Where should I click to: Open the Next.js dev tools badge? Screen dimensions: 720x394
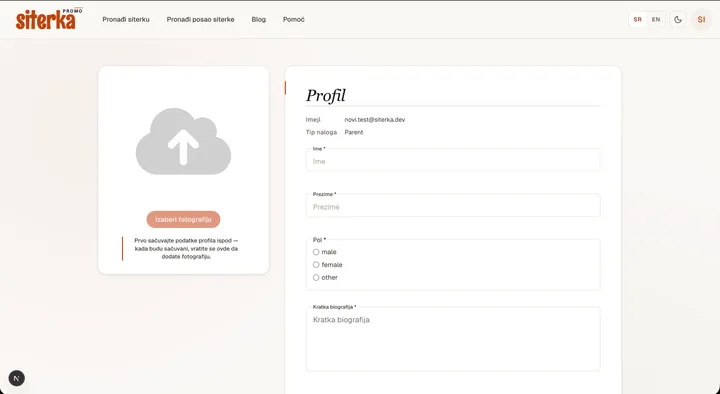(x=17, y=378)
